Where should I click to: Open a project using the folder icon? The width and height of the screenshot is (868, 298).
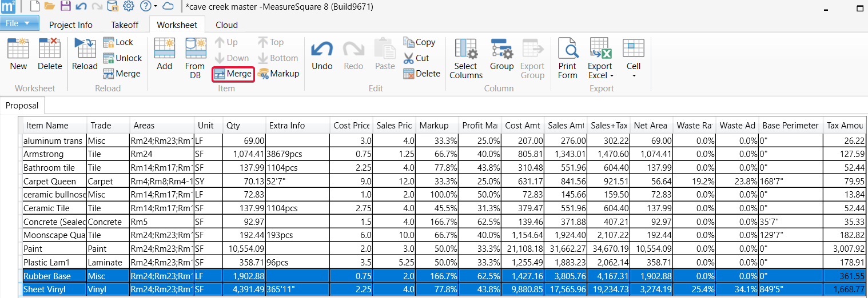tap(50, 6)
